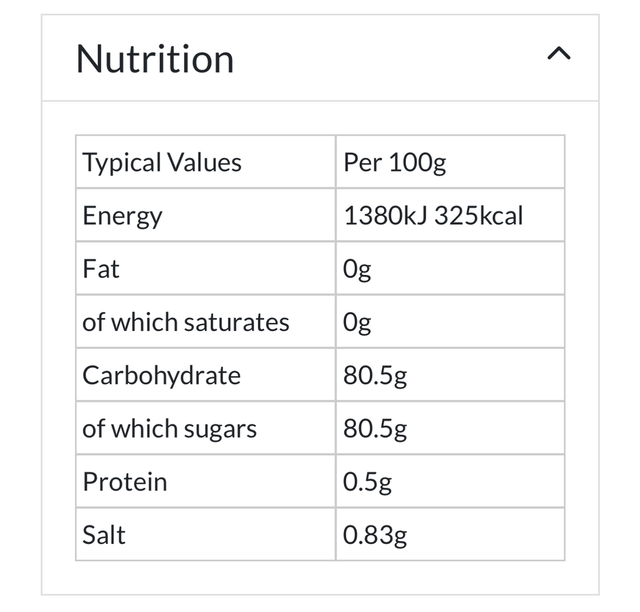Select the Salt row label
This screenshot has height=612, width=640.
[104, 535]
